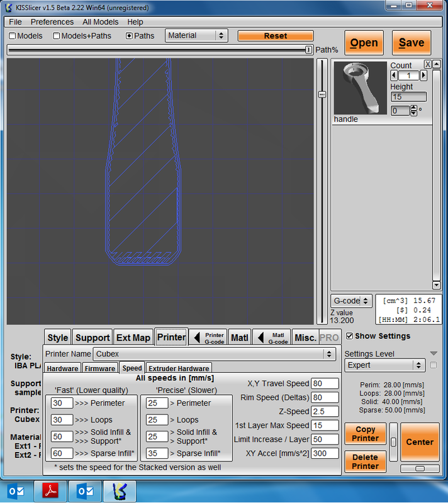Screen dimensions: 448x503
Task: Click the Height input field
Action: (x=408, y=97)
